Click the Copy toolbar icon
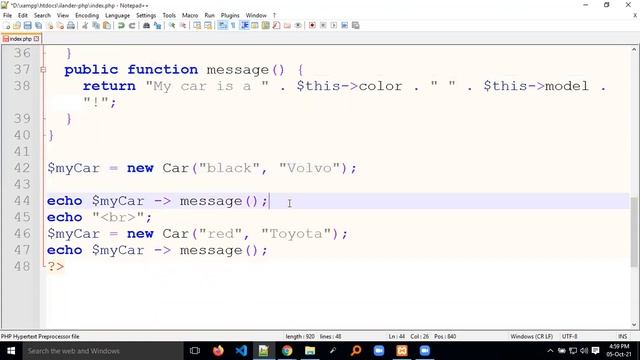Image resolution: width=640 pixels, height=360 pixels. (96, 25)
